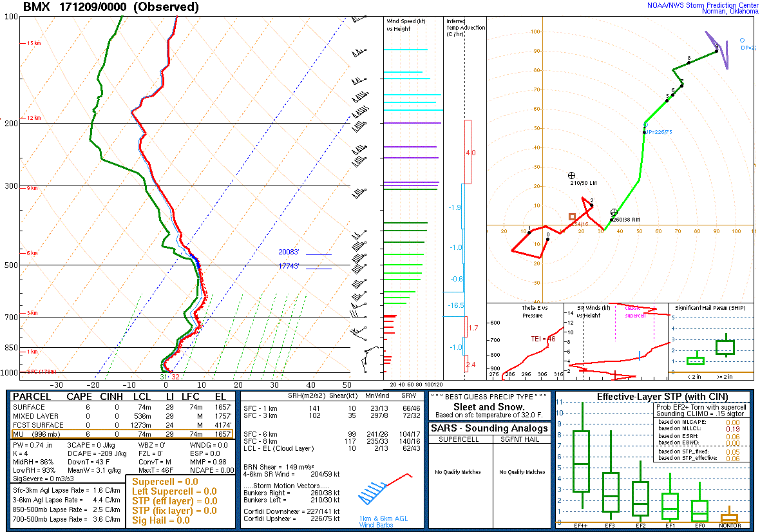Screen dimensions: 760x532
Task: Click the 850-500mb Lapse Rate row
Action: pyautogui.click(x=66, y=509)
